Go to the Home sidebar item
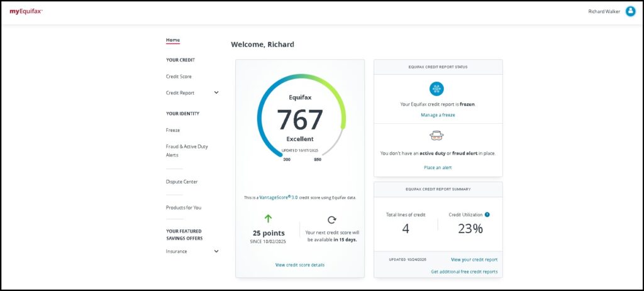Screen dimensions: 644x291 pos(172,40)
